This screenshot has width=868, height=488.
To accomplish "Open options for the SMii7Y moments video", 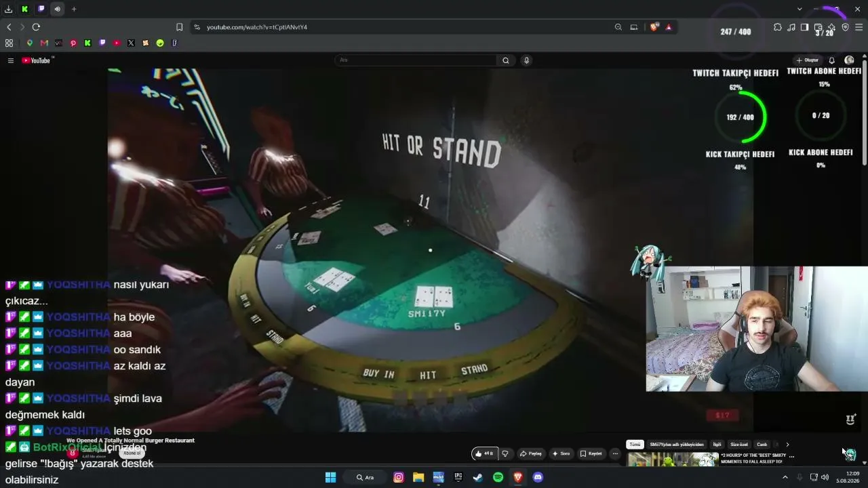I will [791, 456].
